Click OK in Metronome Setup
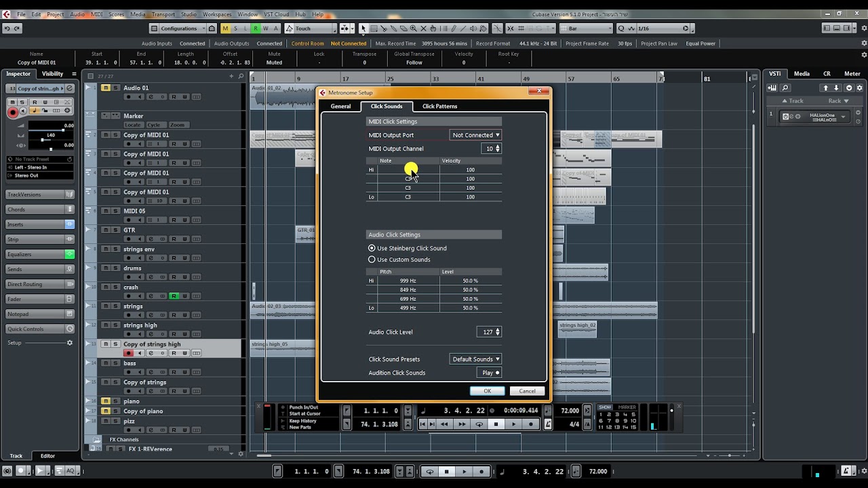This screenshot has width=868, height=488. 487,391
